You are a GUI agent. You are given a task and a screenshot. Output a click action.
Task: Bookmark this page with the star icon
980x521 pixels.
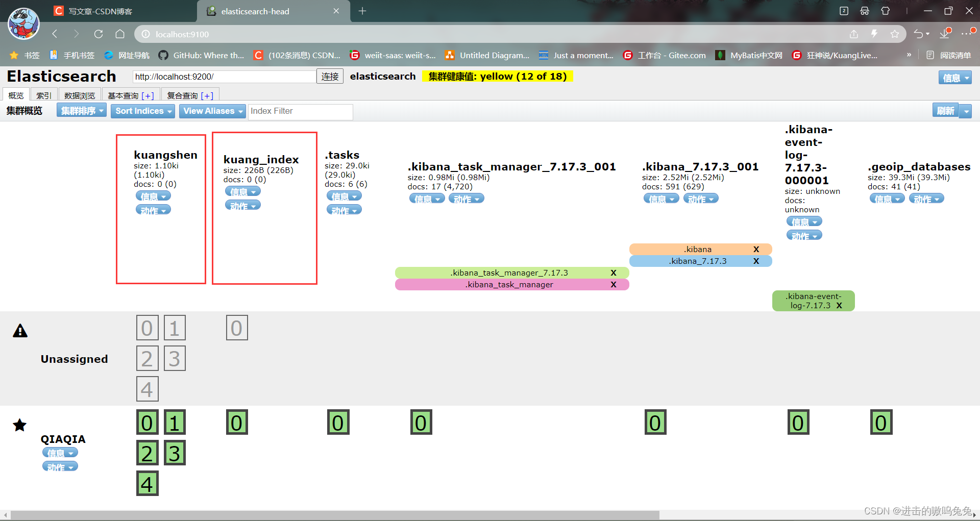pyautogui.click(x=895, y=34)
